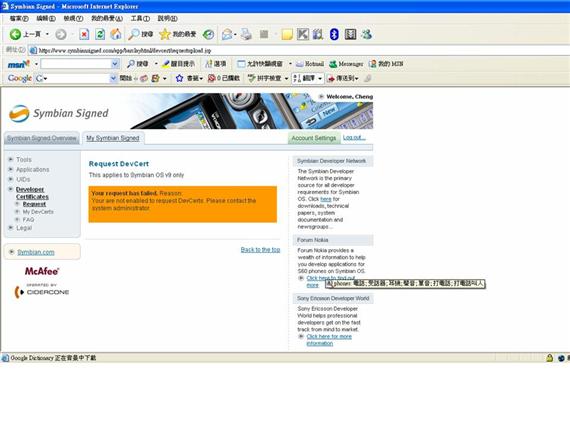This screenshot has height=428, width=570.
Task: Open the Back button history dropdown arrow
Action: click(47, 35)
